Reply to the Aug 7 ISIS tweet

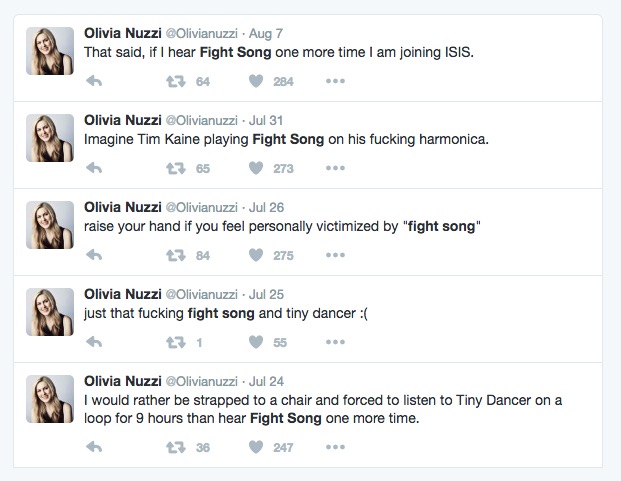[94, 81]
